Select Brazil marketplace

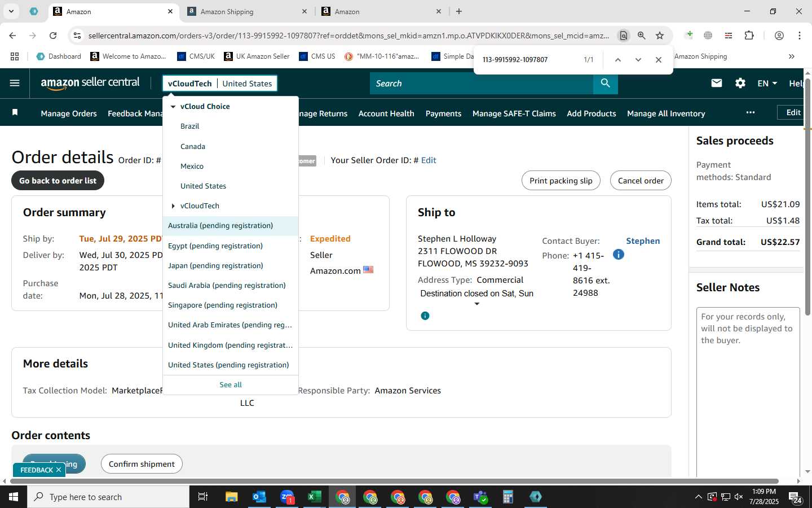[190, 126]
